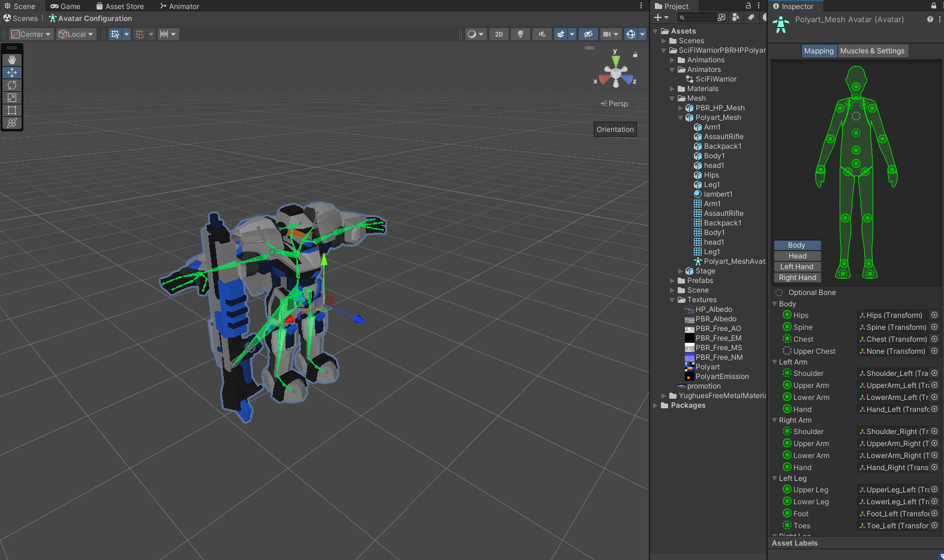The height and width of the screenshot is (560, 944).
Task: Switch projection via Persp label
Action: (615, 104)
